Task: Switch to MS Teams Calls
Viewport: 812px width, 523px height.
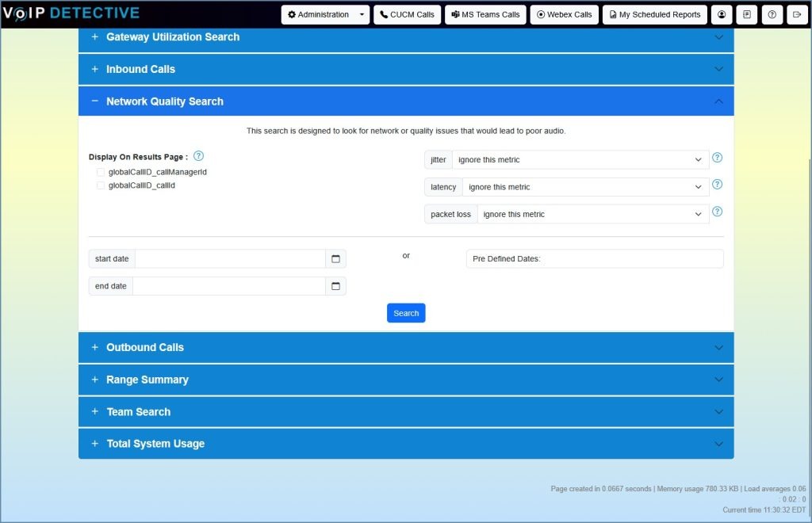Action: tap(485, 13)
